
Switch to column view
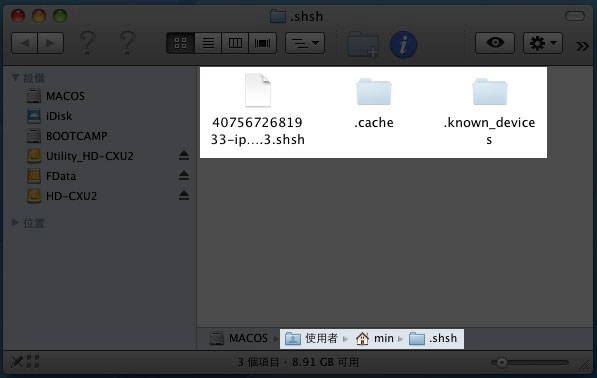coord(235,43)
